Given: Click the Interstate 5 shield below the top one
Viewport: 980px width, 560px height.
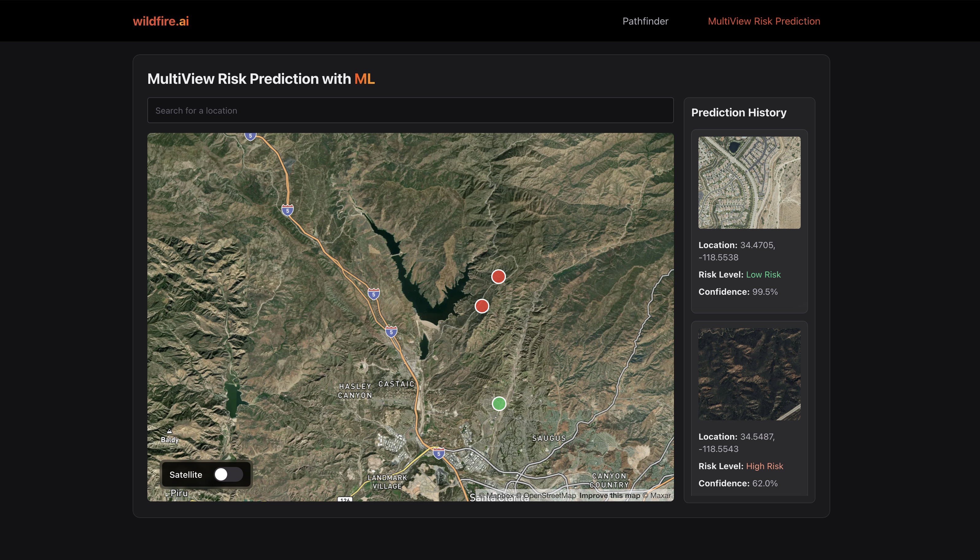Looking at the screenshot, I should click(287, 210).
